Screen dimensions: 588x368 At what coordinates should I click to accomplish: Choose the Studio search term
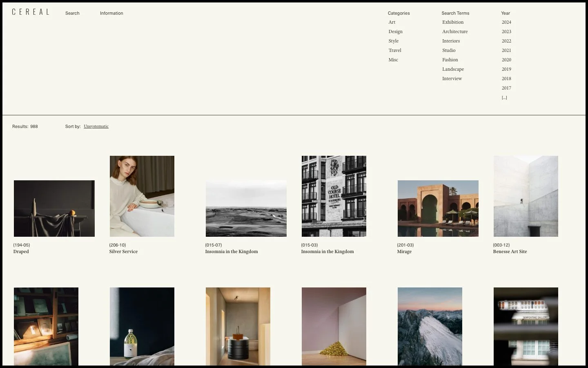tap(449, 50)
